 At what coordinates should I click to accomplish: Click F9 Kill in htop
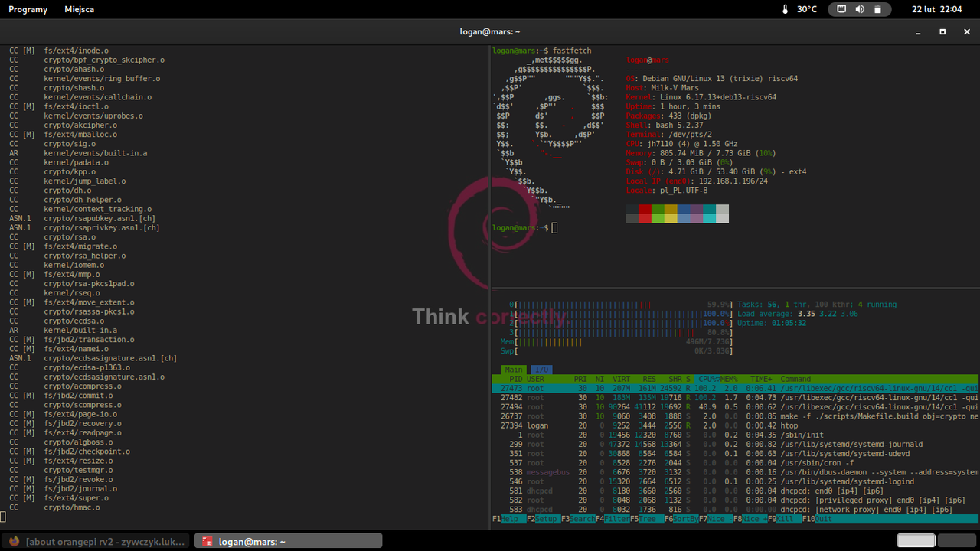click(783, 519)
